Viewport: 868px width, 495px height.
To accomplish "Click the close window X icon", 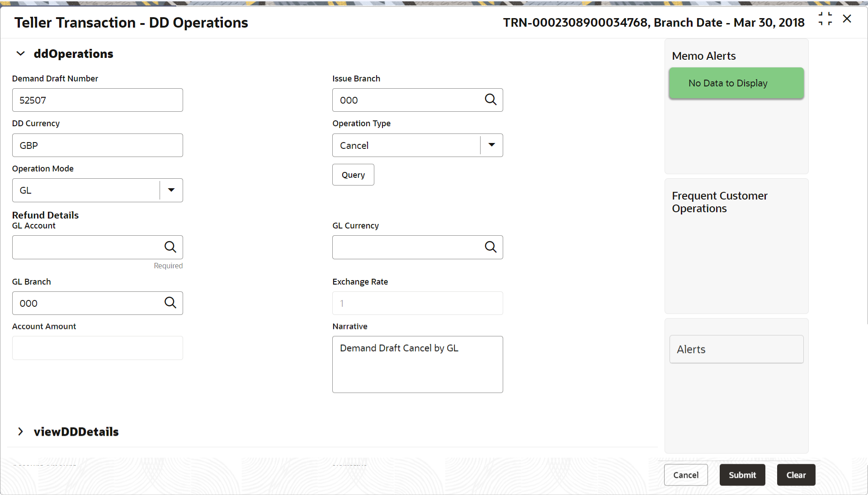I will click(x=847, y=19).
